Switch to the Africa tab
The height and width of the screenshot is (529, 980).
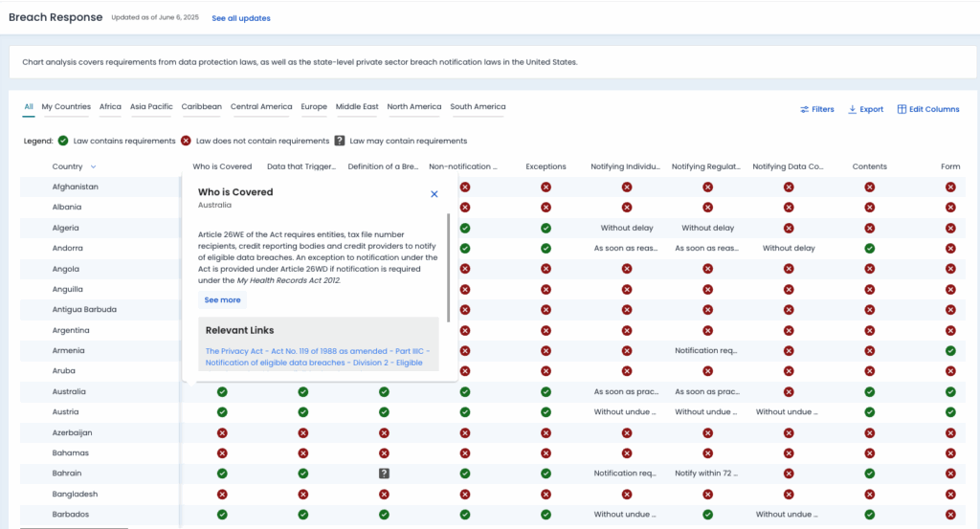point(110,107)
